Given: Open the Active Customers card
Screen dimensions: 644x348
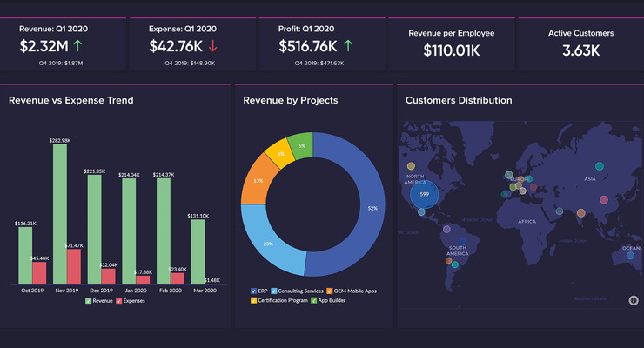Looking at the screenshot, I should tap(580, 42).
